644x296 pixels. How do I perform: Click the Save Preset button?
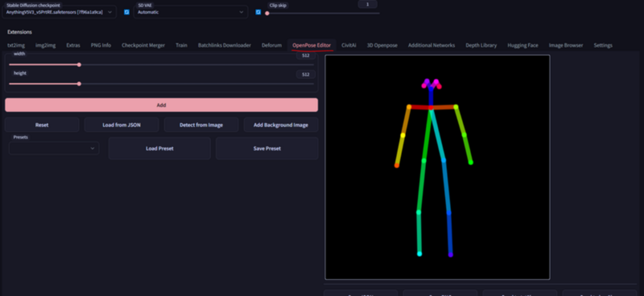point(267,148)
